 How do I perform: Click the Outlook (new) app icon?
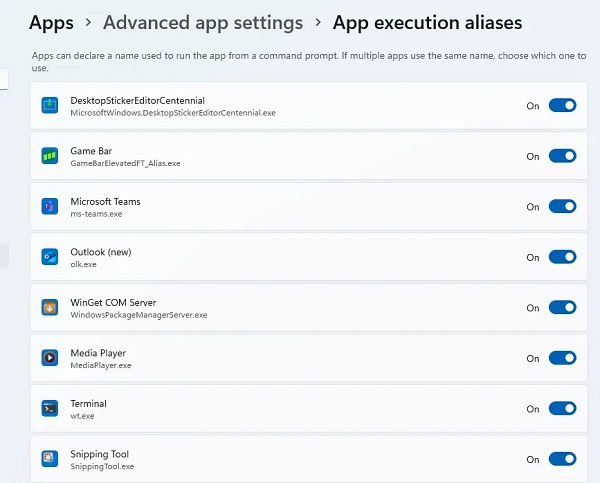[x=50, y=257]
